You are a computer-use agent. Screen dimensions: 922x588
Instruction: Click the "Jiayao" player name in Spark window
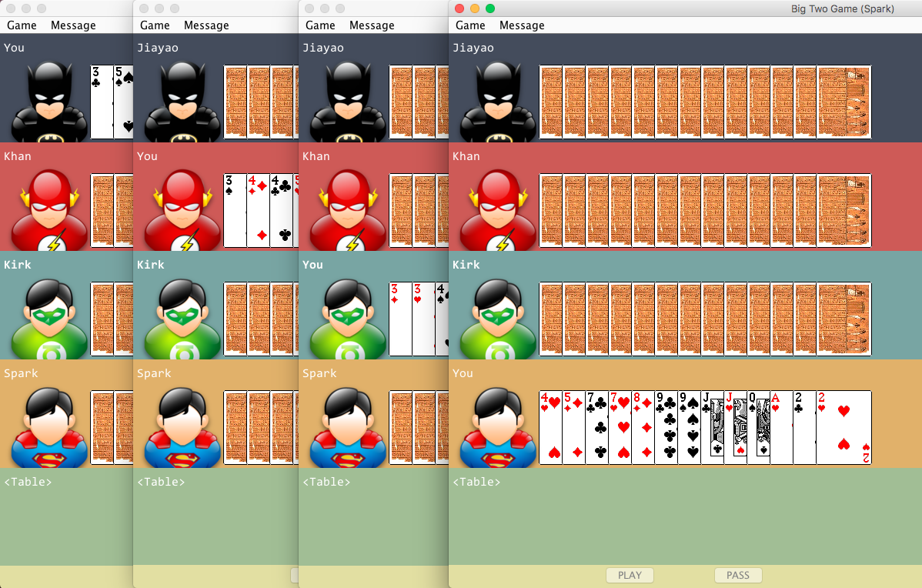pos(473,48)
